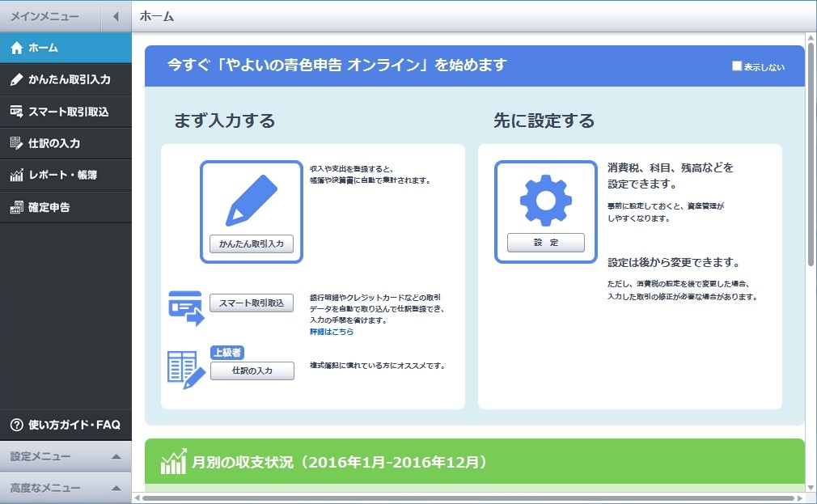Click the horizontal scrollbar right arrow
Viewport: 817px width, 504px height.
[x=799, y=498]
